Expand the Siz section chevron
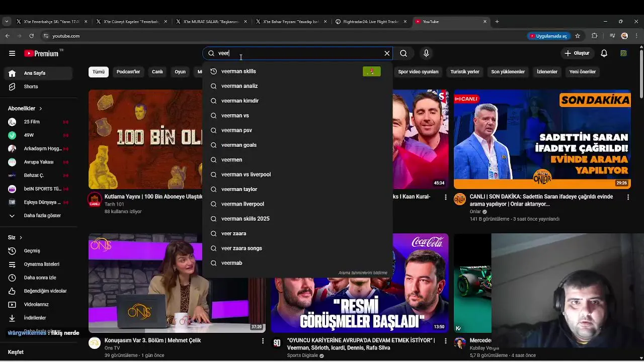 [x=21, y=237]
